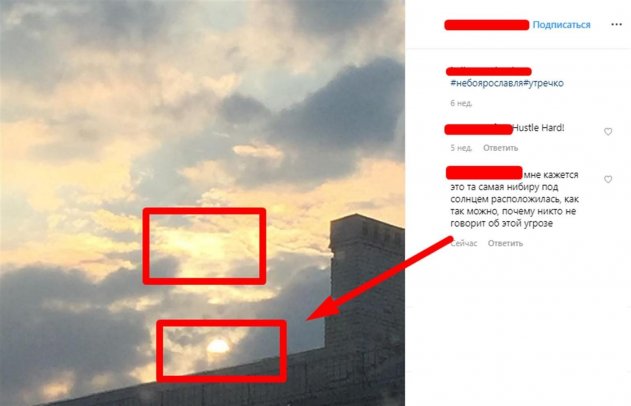Viewport: 631px width, 406px height.
Task: Like the Nibiru comment with heart icon
Action: pyautogui.click(x=608, y=179)
